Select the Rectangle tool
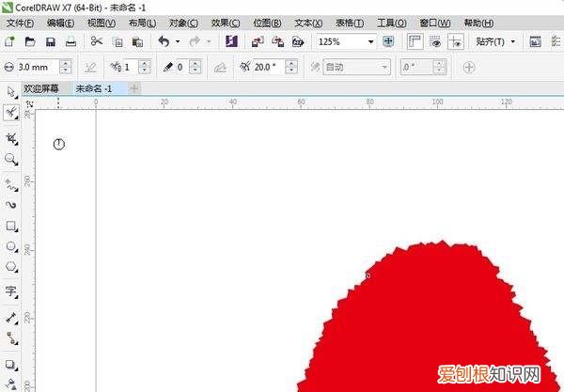 [x=11, y=226]
